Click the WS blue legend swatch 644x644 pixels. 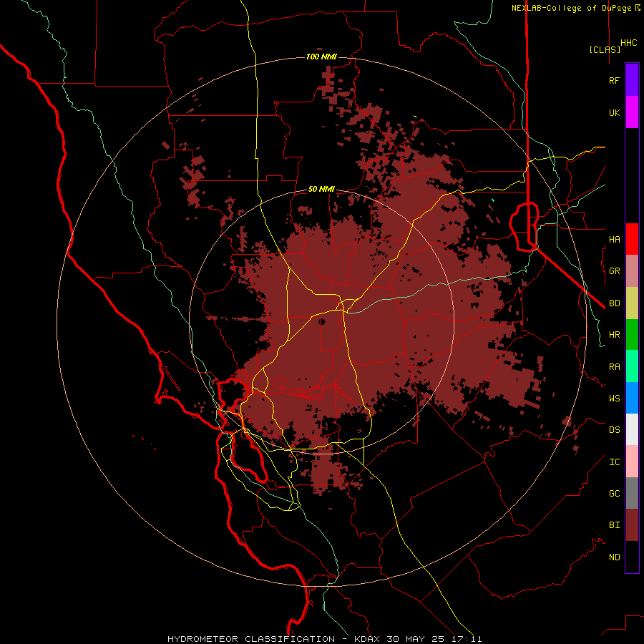(632, 398)
